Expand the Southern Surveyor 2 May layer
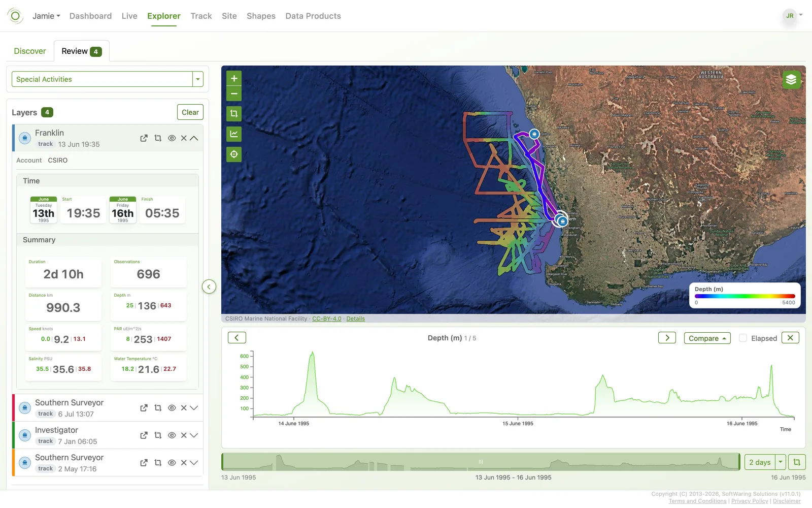The height and width of the screenshot is (508, 812). point(194,463)
